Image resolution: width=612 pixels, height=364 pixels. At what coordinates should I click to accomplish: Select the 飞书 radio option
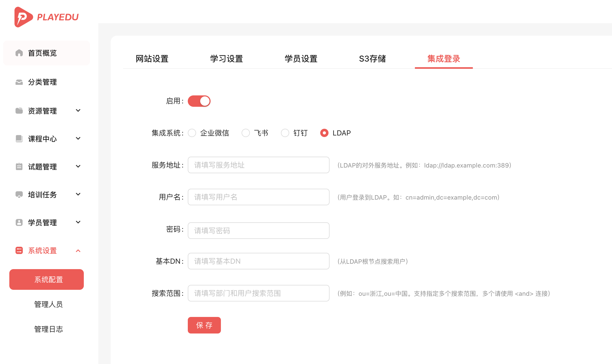(246, 133)
